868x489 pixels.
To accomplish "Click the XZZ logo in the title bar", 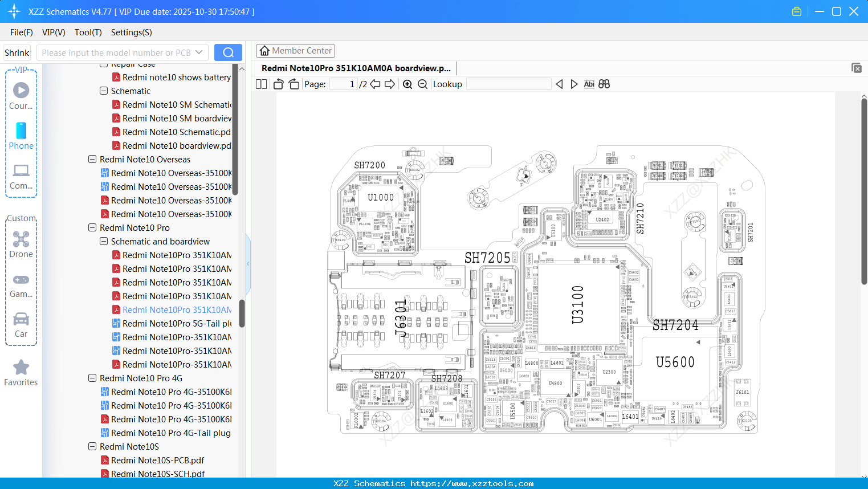I will pos(14,11).
